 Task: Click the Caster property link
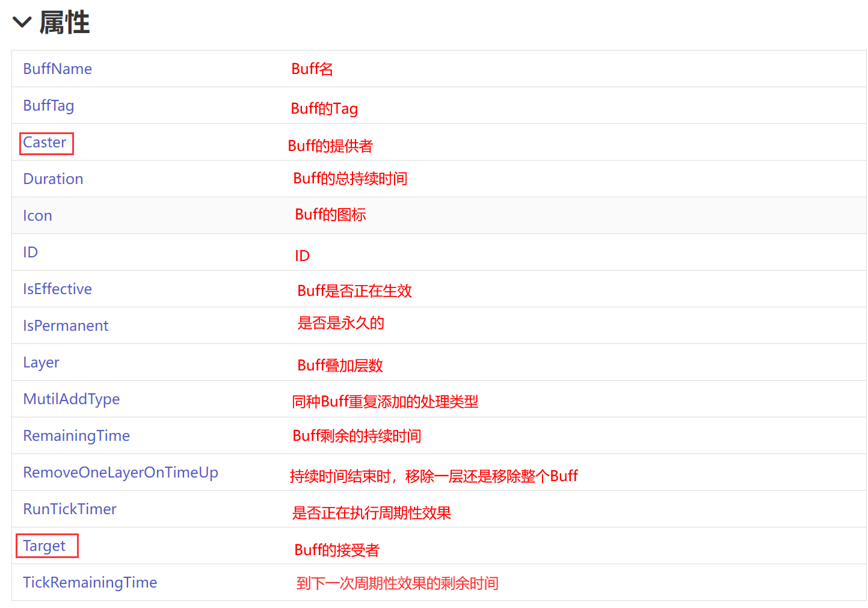(45, 143)
